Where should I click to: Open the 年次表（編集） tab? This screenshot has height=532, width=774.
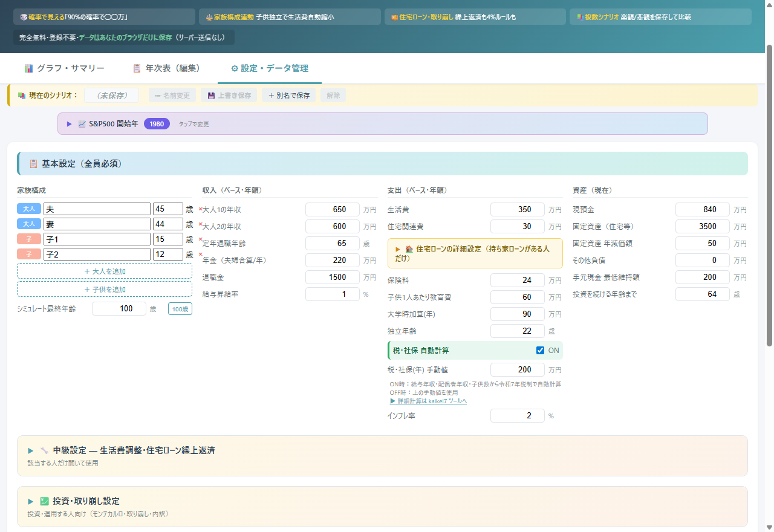(x=166, y=68)
